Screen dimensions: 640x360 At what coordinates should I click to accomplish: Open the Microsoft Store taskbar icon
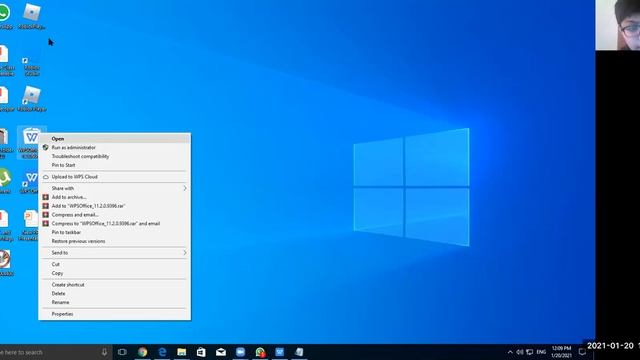(x=201, y=352)
